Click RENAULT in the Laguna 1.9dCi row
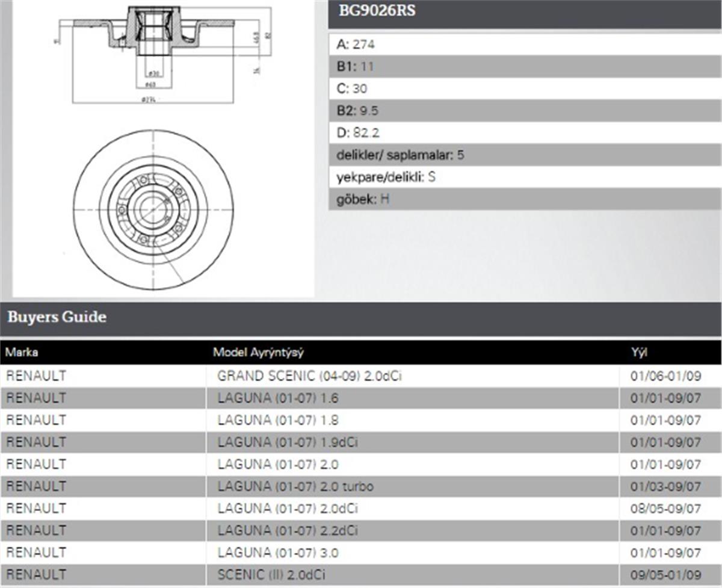 point(36,442)
